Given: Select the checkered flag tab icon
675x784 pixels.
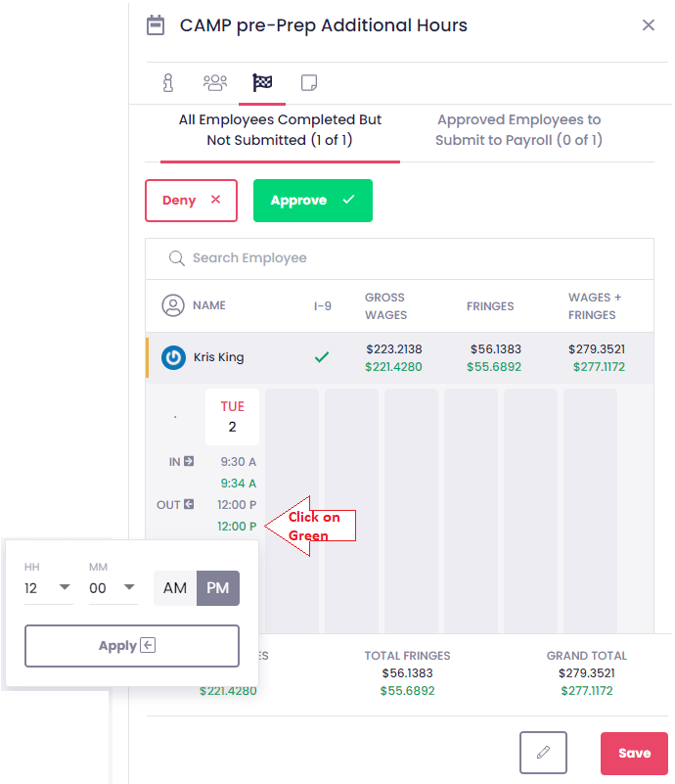Looking at the screenshot, I should click(262, 82).
